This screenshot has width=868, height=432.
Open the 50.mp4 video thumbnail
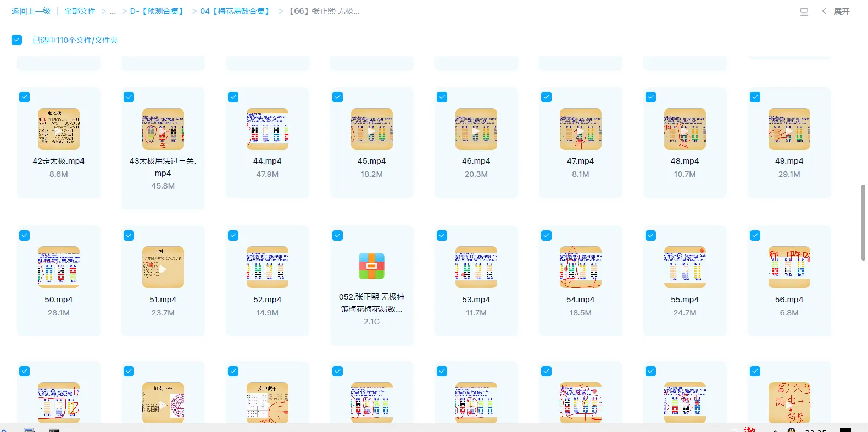point(59,267)
